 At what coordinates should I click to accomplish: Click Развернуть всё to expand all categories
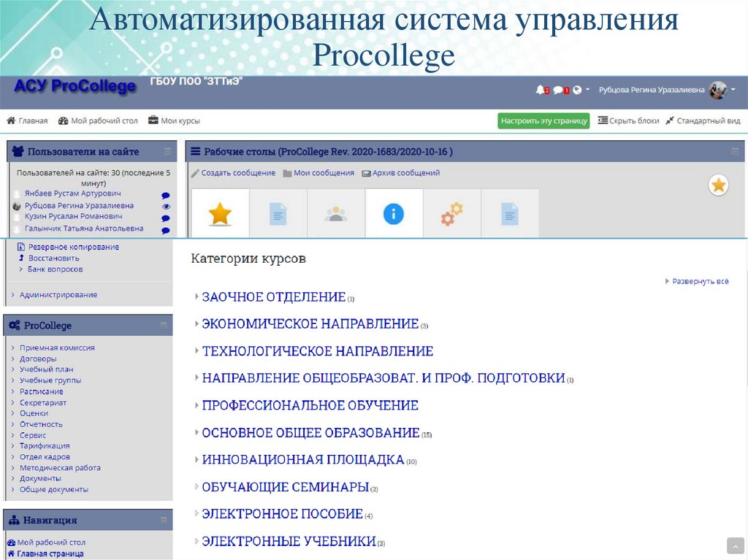pyautogui.click(x=700, y=280)
